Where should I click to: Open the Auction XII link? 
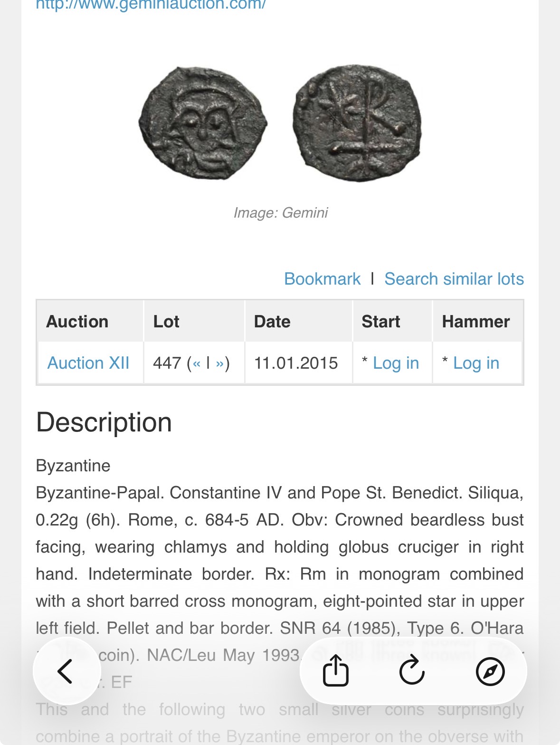[x=88, y=363]
